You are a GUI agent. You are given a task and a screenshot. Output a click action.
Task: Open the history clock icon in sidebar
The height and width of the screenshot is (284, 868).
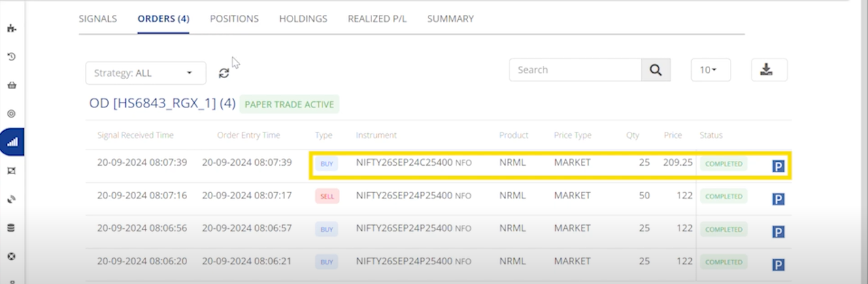click(x=12, y=57)
